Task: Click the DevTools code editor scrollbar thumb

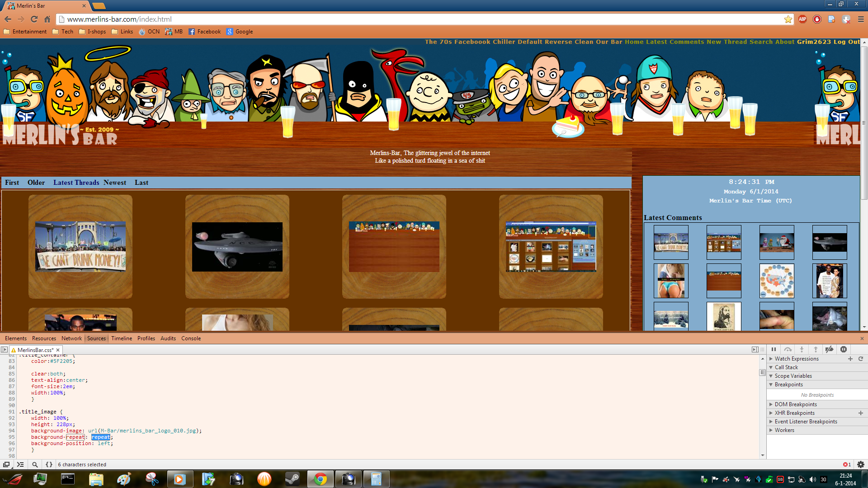Action: coord(762,372)
